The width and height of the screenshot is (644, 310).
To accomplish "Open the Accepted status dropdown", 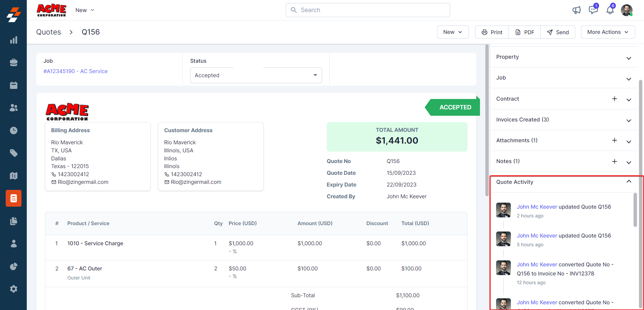I will tap(256, 75).
